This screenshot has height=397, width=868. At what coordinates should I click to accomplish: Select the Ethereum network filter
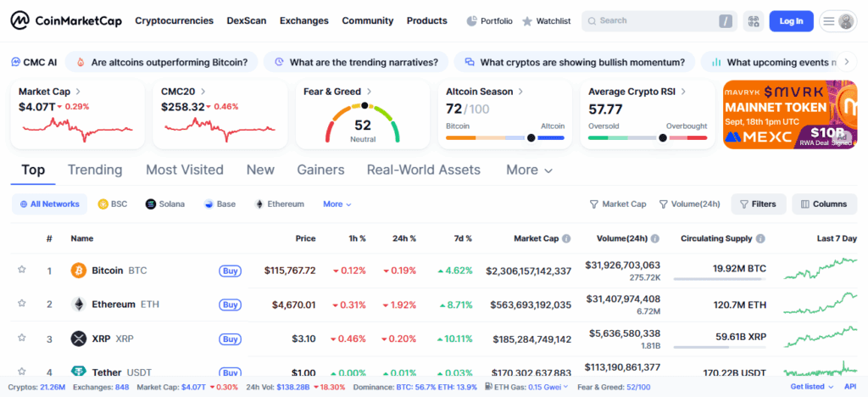[280, 204]
